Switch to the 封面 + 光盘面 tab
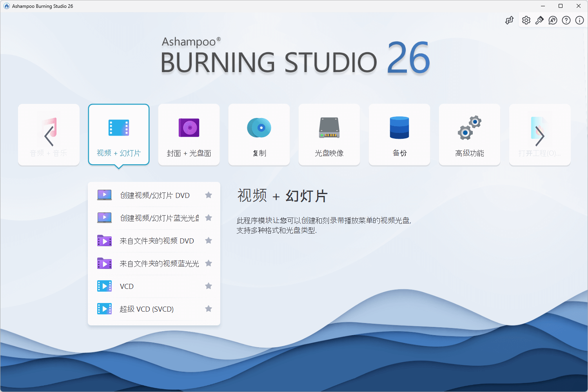The height and width of the screenshot is (392, 588). coord(189,135)
